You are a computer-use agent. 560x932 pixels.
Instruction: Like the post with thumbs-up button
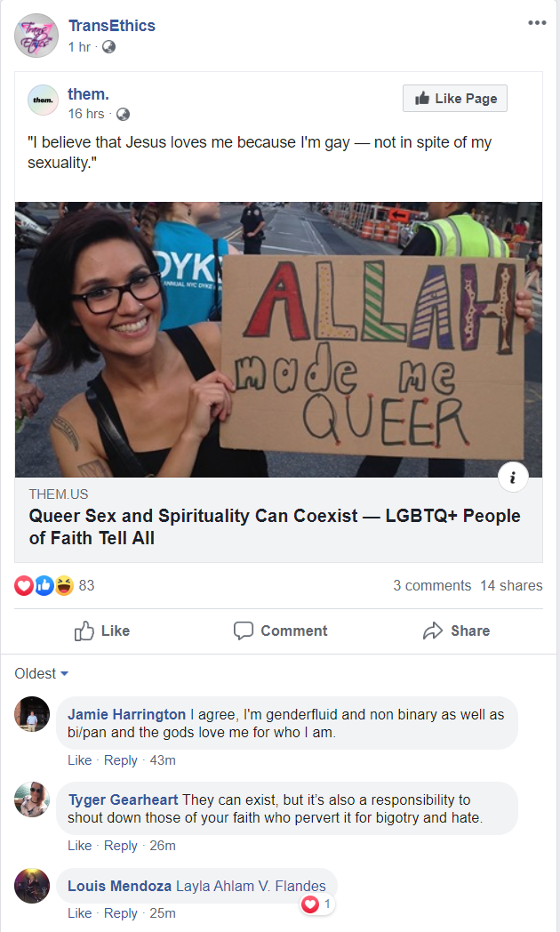click(102, 631)
